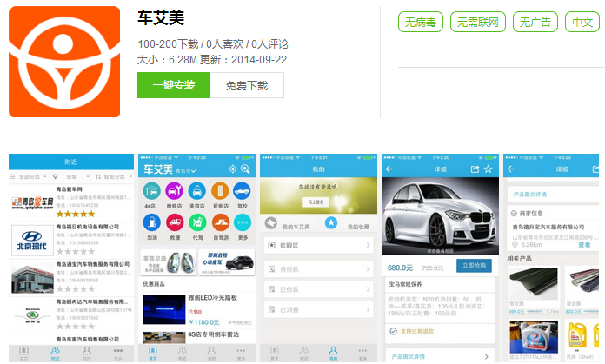Click the 中文 tag
Screen dimensions: 605x364
coord(582,22)
